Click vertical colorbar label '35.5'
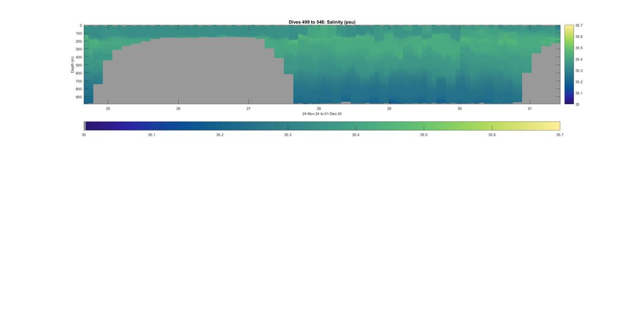Screen dimensions: 644x334 pyautogui.click(x=579, y=48)
